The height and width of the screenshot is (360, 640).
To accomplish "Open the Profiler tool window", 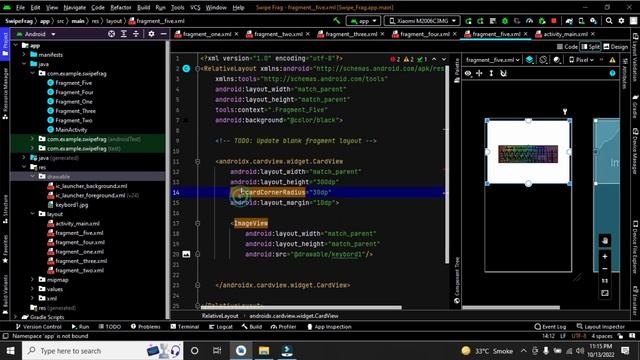I will (283, 327).
